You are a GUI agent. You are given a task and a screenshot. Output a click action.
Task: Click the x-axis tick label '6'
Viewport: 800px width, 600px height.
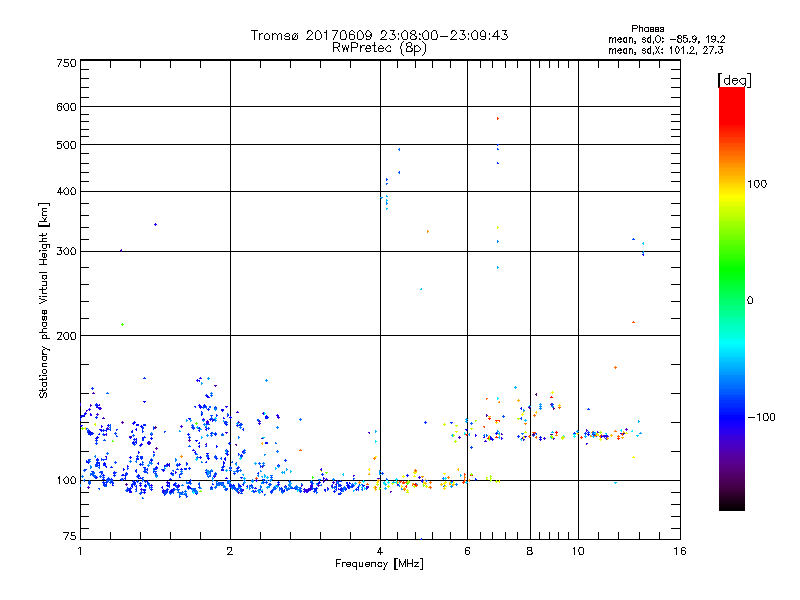point(467,551)
